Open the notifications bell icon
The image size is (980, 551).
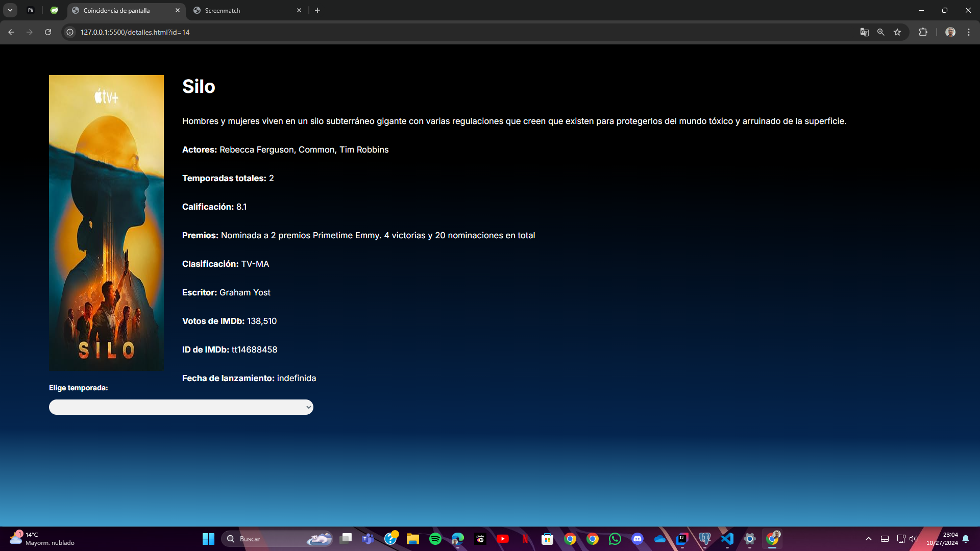click(966, 539)
